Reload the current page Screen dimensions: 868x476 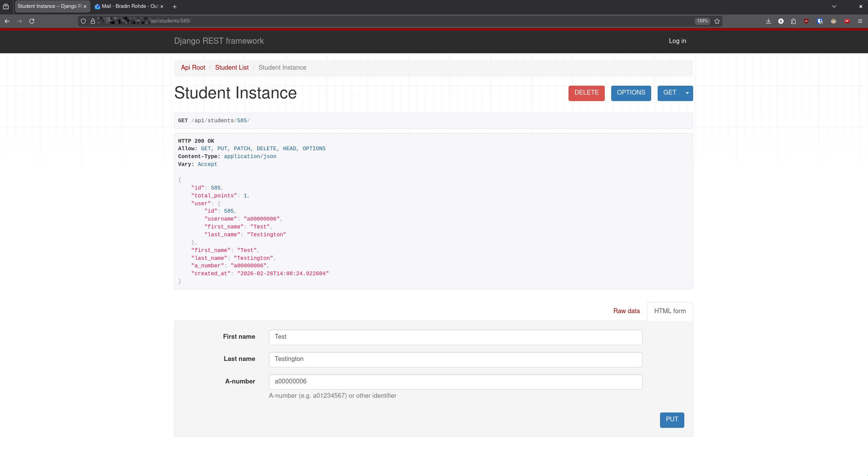click(x=32, y=21)
